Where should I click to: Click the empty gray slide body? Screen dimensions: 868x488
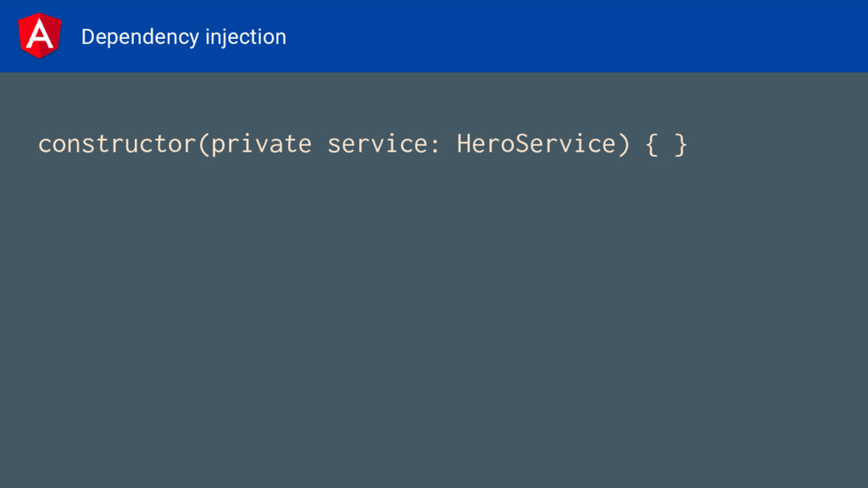434,321
